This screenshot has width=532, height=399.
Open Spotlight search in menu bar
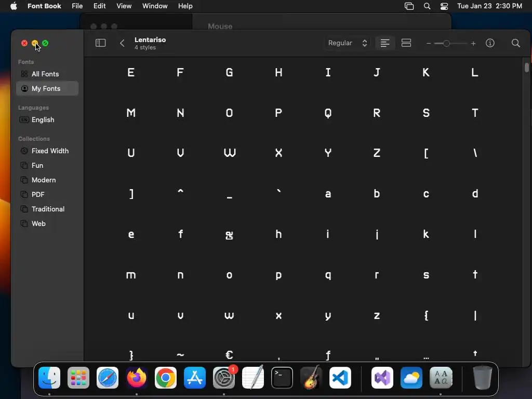[x=427, y=6]
